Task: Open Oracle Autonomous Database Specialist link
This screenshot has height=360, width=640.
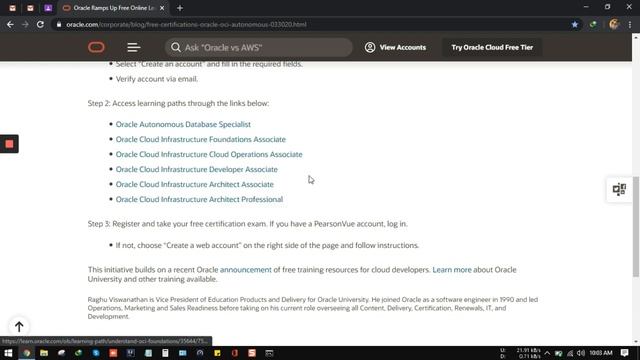Action: [x=183, y=124]
